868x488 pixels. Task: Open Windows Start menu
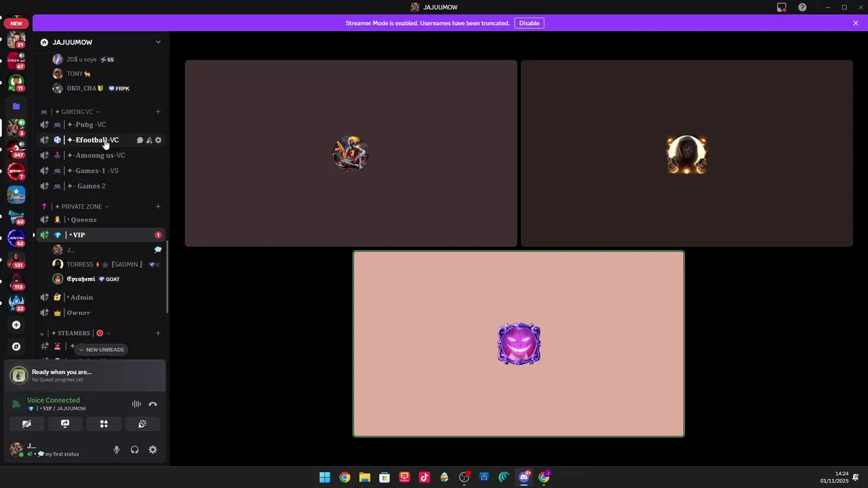pos(325,477)
